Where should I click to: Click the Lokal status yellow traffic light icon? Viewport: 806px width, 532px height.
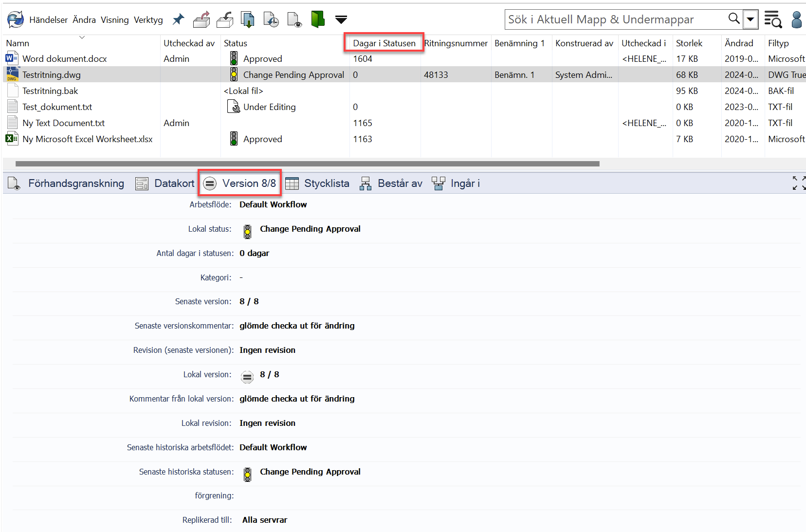point(247,232)
